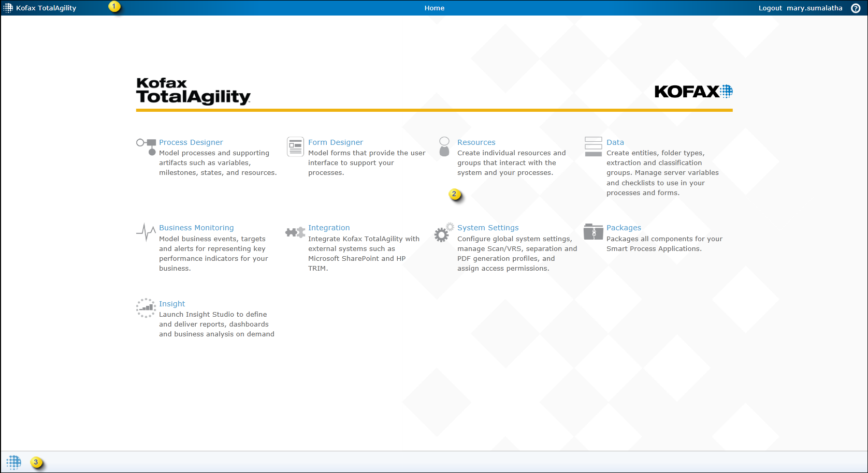
Task: Click the Integration puzzle pieces icon
Action: [x=295, y=232]
